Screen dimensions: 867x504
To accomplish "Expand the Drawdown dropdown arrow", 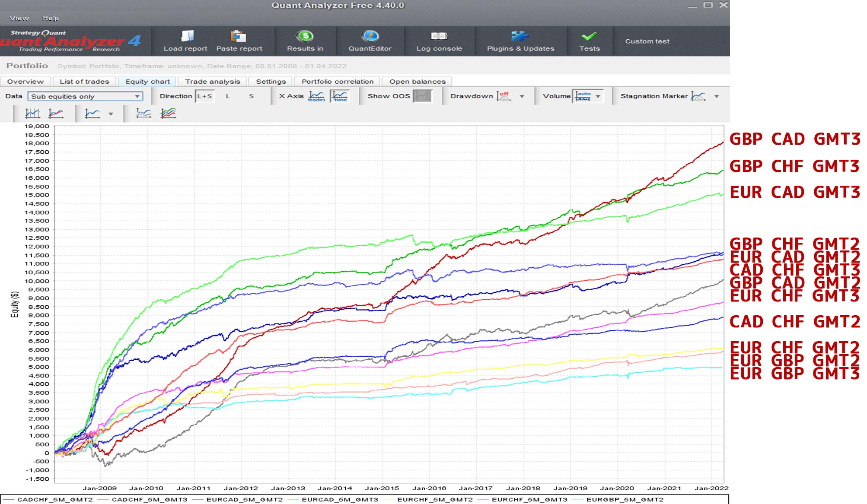I will coord(522,96).
